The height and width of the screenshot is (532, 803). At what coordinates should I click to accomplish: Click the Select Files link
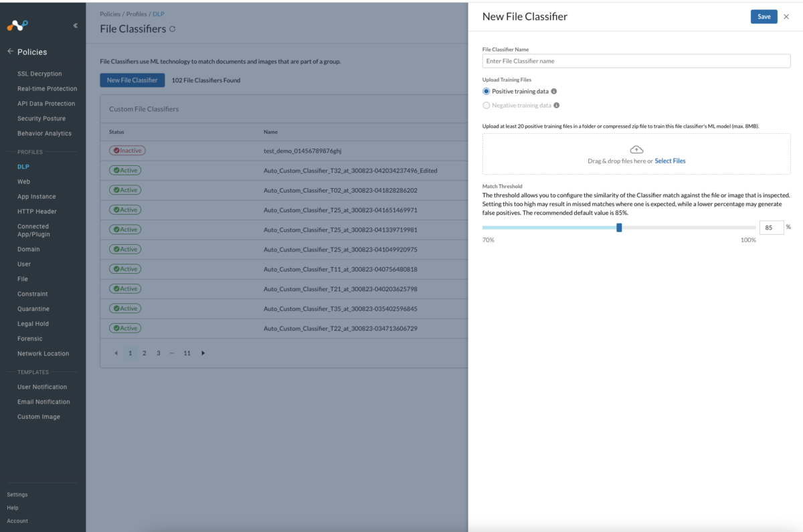coord(670,161)
